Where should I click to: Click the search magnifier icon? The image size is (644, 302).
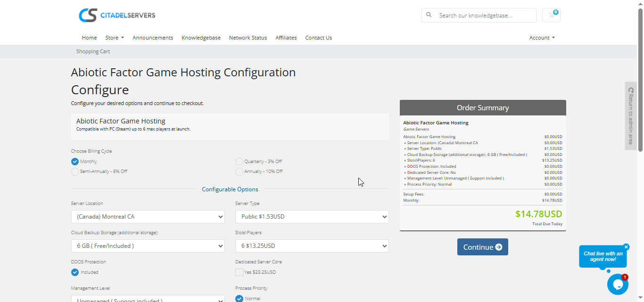click(x=429, y=15)
